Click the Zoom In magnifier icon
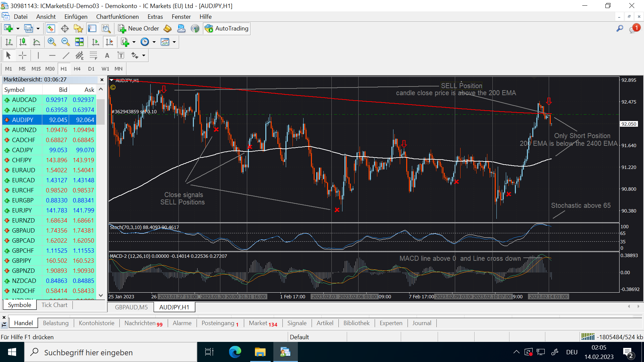The image size is (644, 362). pyautogui.click(x=51, y=42)
